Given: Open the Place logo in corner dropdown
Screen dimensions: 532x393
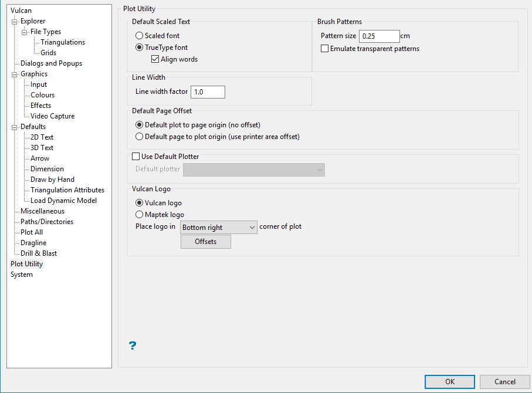Looking at the screenshot, I should coord(219,228).
